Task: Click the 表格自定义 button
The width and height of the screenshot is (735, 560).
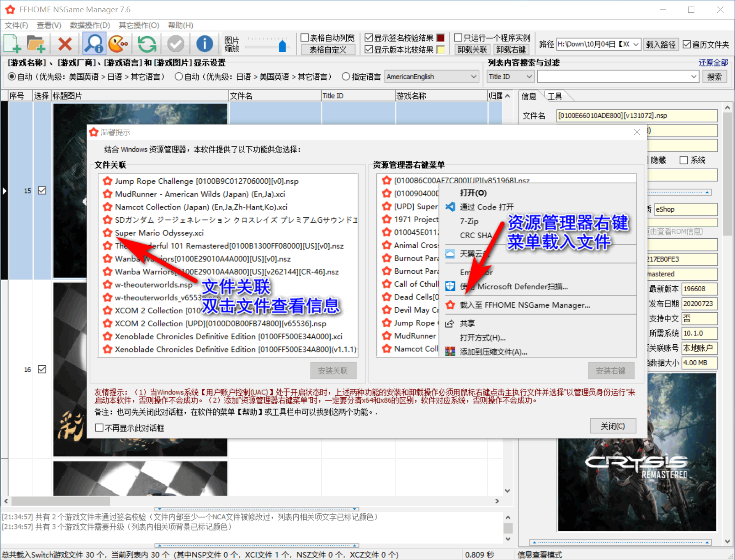Action: coord(328,50)
